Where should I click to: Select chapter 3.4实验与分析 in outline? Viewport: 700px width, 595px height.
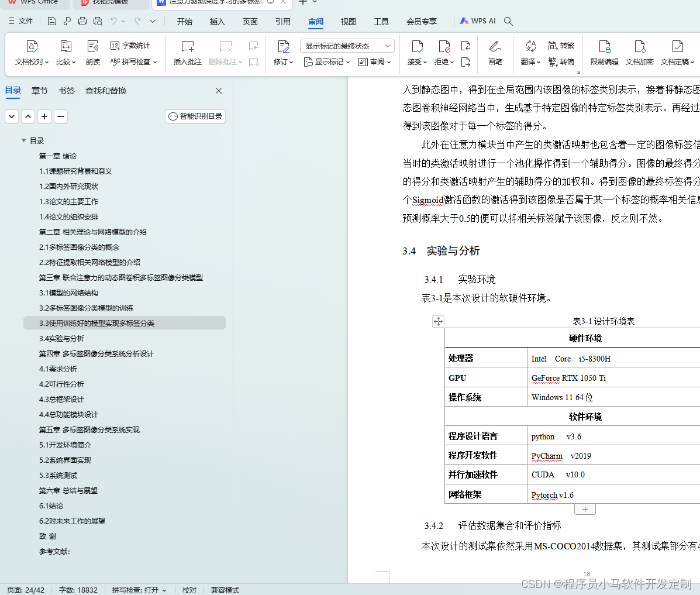pos(63,338)
